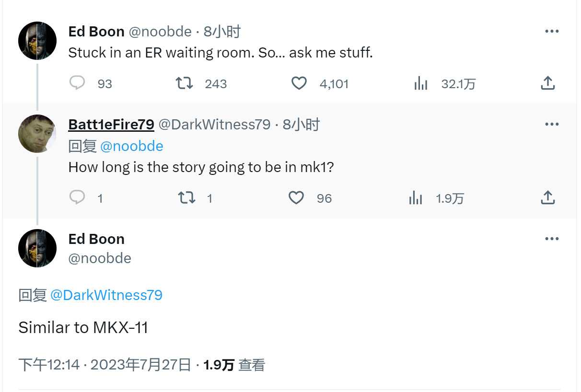Reply to Batt1eFire79's story question
This screenshot has height=392, width=581.
(x=77, y=197)
